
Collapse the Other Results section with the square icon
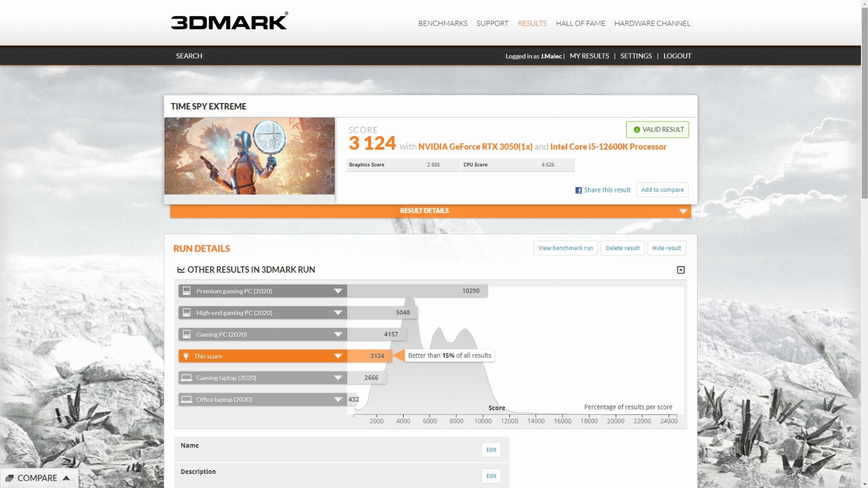tap(681, 270)
